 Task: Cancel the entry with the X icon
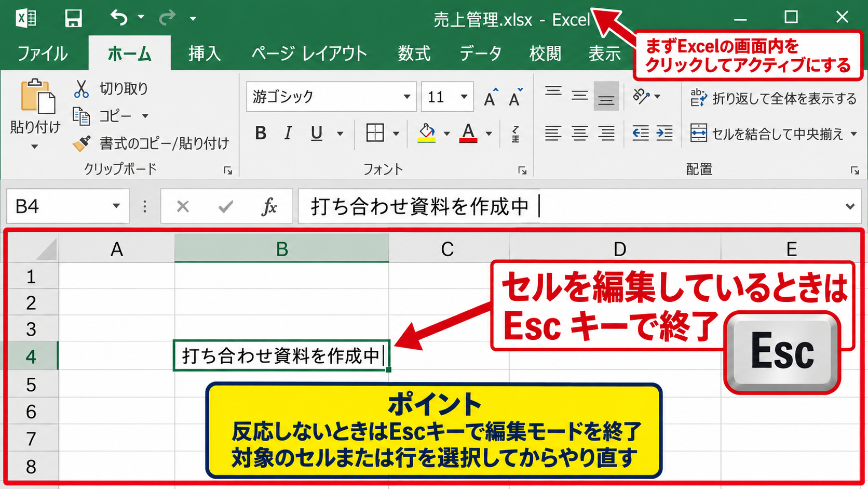(183, 207)
